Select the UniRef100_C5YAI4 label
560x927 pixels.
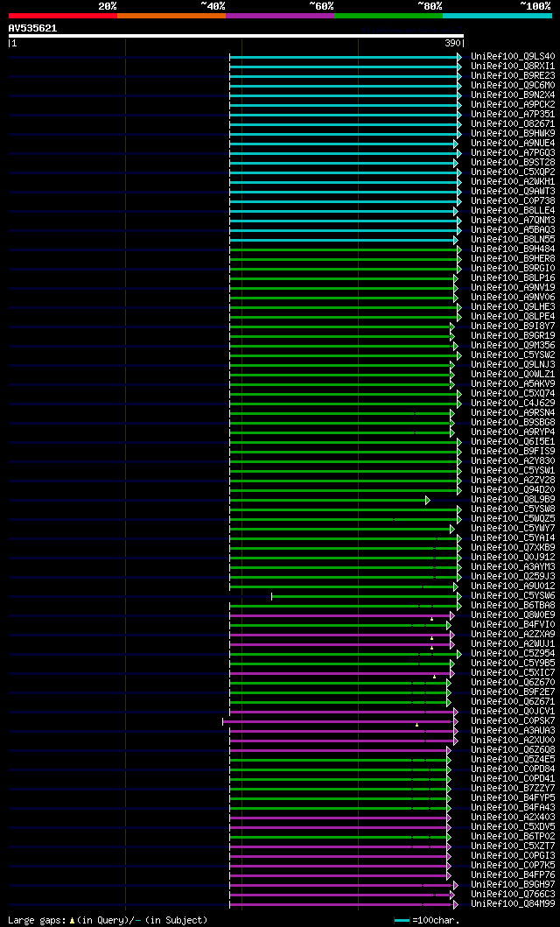tap(514, 538)
